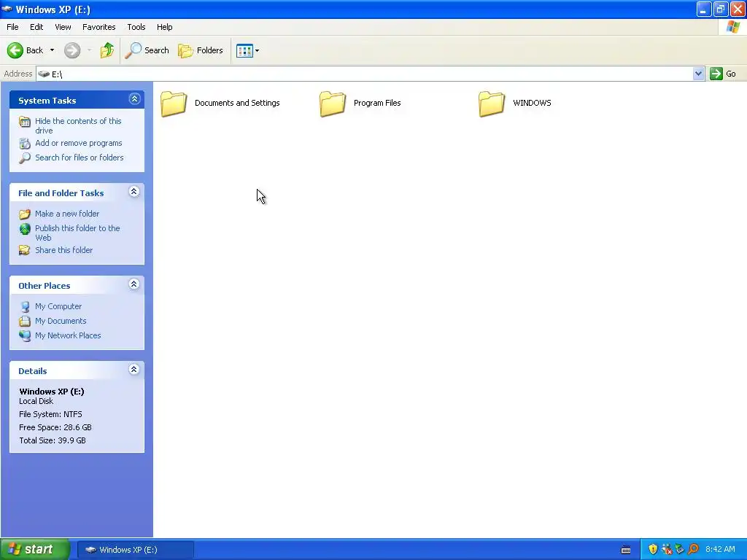Collapse the Details panel
The width and height of the screenshot is (747, 560).
pos(134,370)
